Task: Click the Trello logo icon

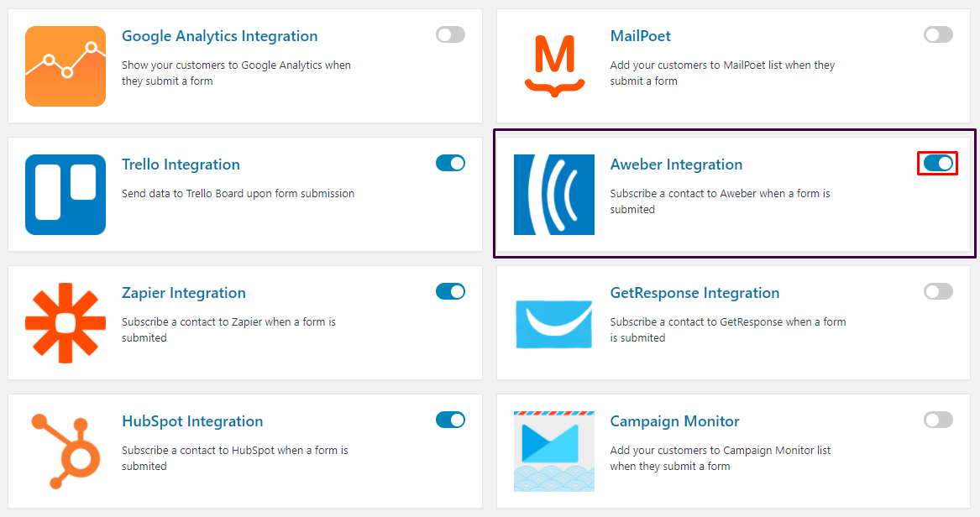Action: point(66,195)
